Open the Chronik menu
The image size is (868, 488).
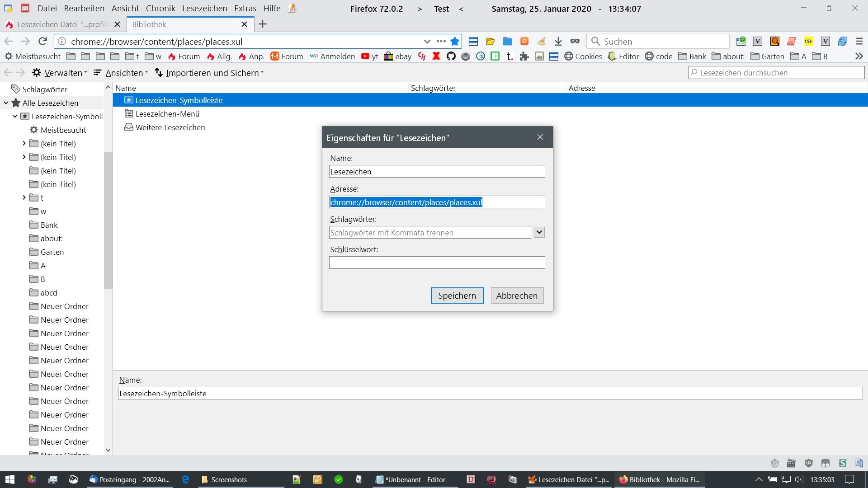pyautogui.click(x=160, y=9)
